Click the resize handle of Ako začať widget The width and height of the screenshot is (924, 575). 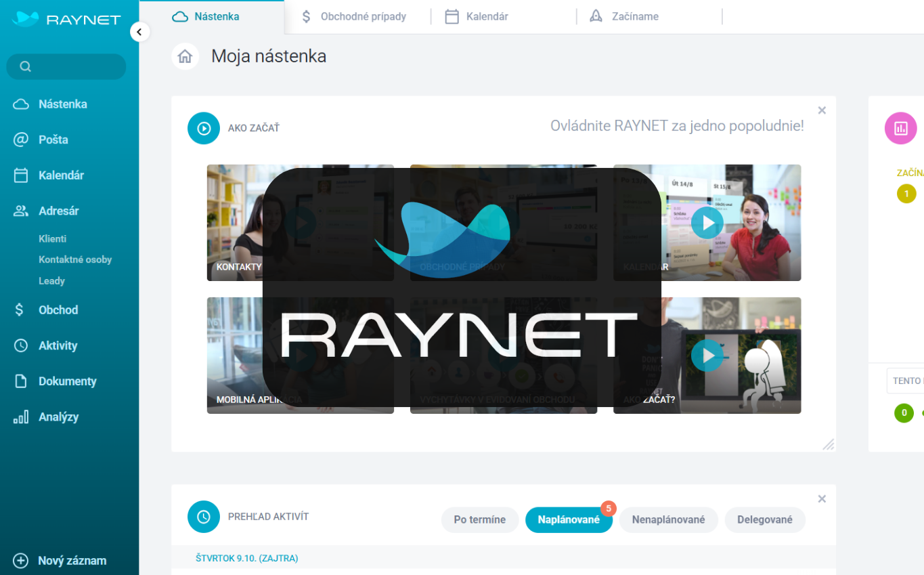tap(829, 444)
